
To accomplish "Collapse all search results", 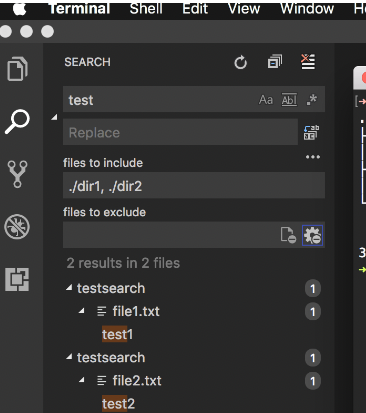I will pyautogui.click(x=275, y=62).
